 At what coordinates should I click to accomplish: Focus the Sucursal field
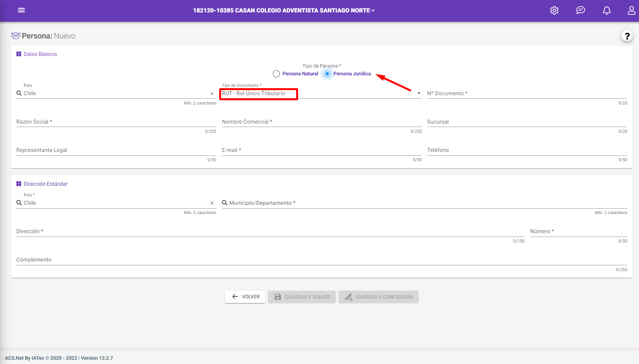pos(527,122)
